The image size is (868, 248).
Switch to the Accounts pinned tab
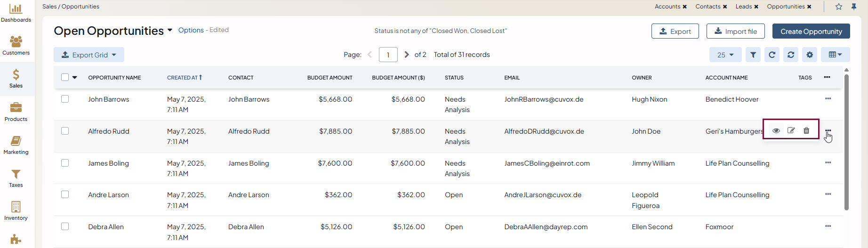pos(667,7)
